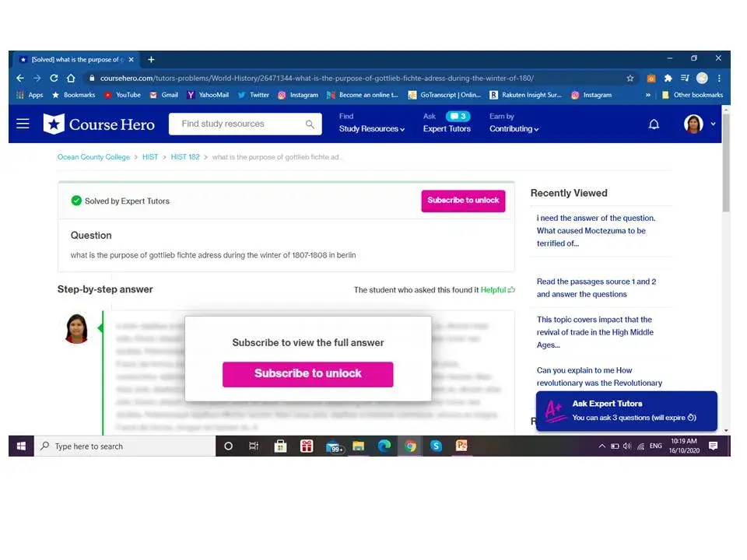Open 'How revolutionary was the Revolutionary' link

tap(599, 376)
